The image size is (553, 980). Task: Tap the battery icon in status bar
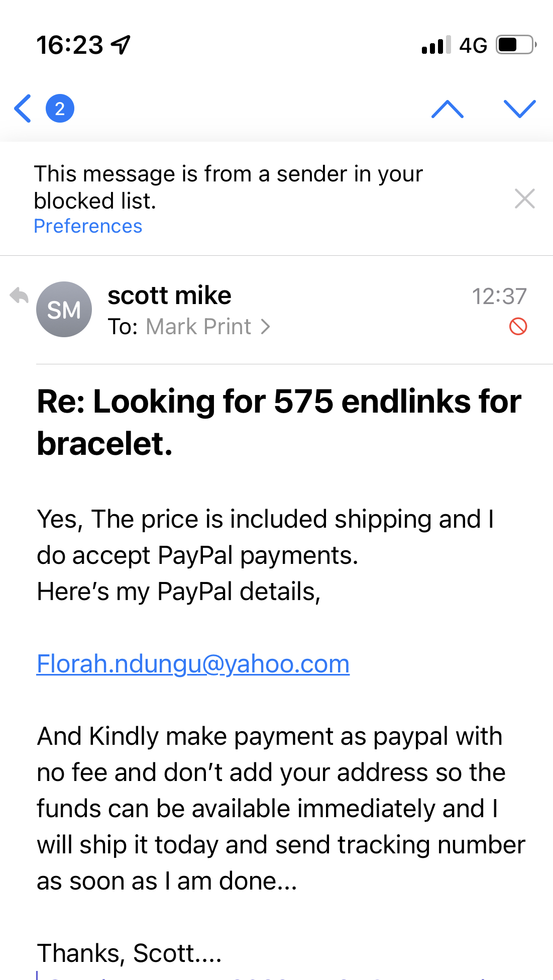515,45
